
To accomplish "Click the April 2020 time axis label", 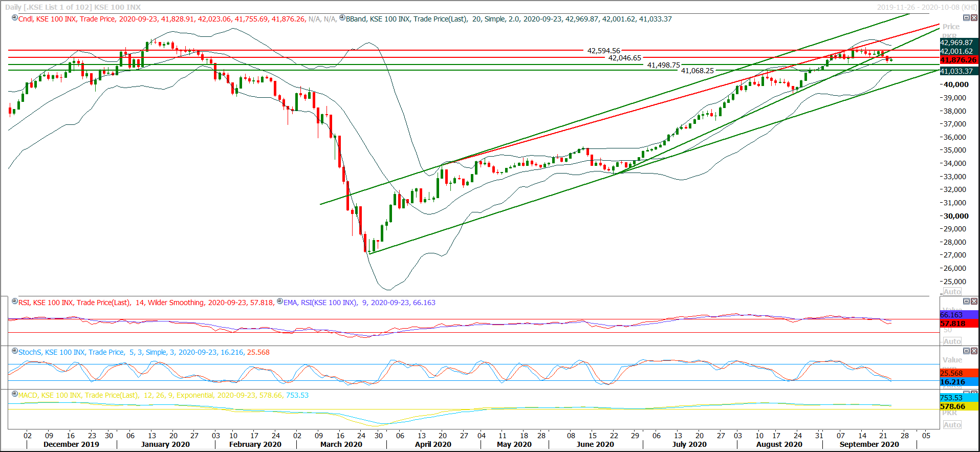I will point(433,444).
